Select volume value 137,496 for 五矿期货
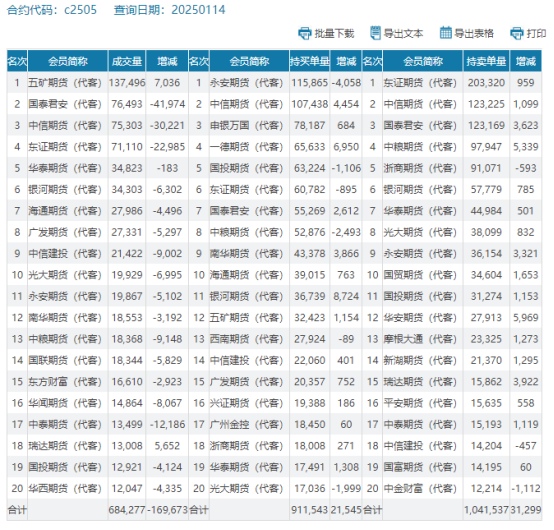The width and height of the screenshot is (554, 530). (127, 83)
